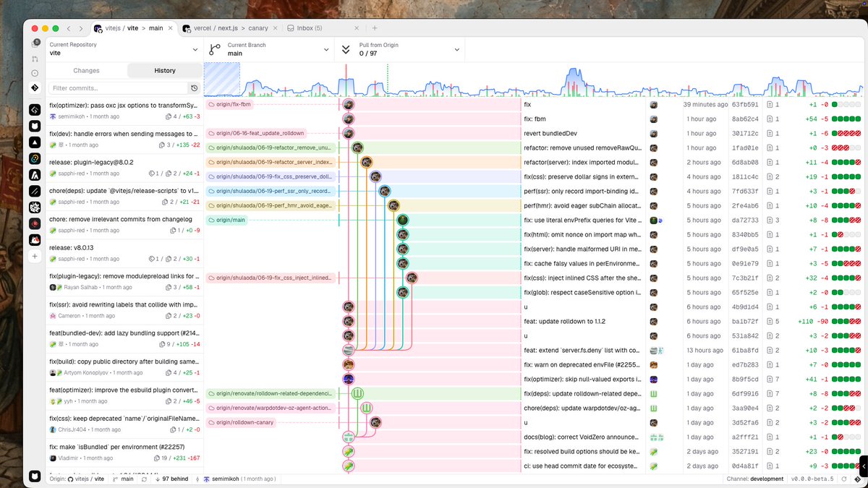The width and height of the screenshot is (868, 488).
Task: Click change-ratio bar for commit 63fb591
Action: click(x=846, y=104)
